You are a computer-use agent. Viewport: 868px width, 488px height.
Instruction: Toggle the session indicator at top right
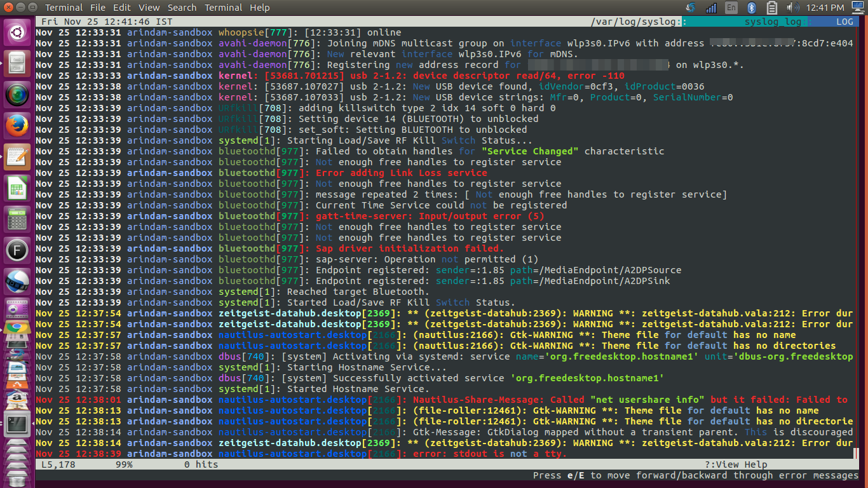click(x=858, y=8)
